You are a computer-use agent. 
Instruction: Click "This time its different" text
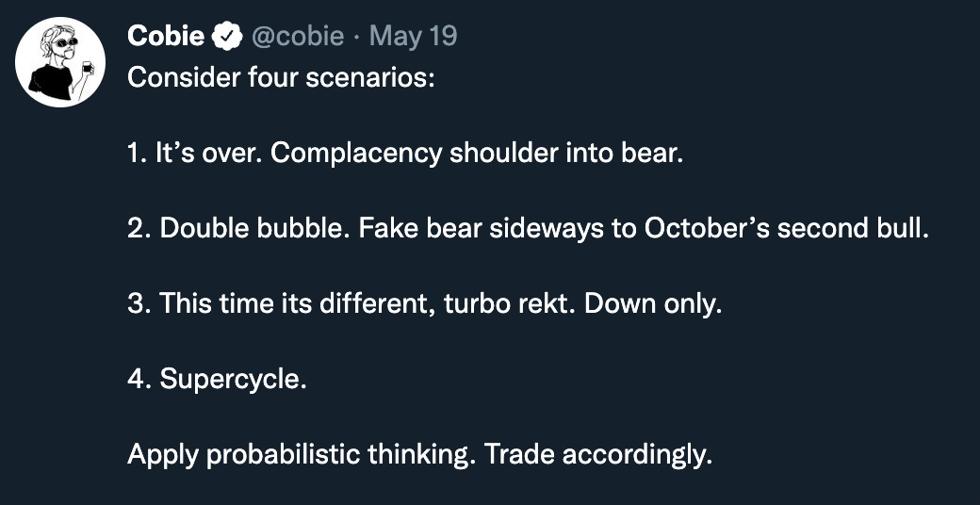pos(291,302)
